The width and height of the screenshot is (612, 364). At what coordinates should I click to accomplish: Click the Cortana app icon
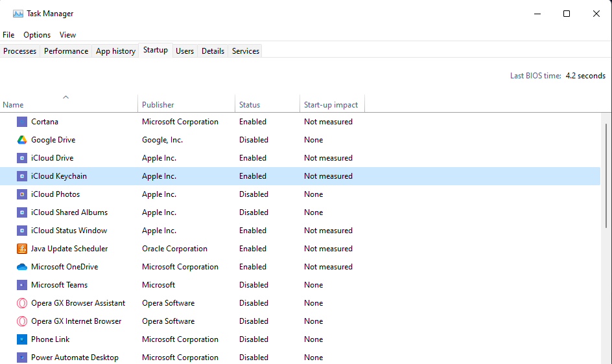pos(22,122)
